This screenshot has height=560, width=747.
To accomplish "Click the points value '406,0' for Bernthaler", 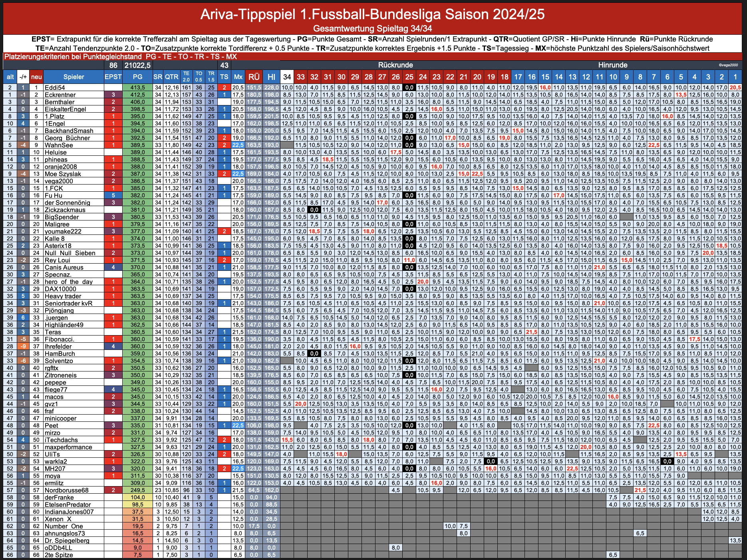I will tap(137, 102).
